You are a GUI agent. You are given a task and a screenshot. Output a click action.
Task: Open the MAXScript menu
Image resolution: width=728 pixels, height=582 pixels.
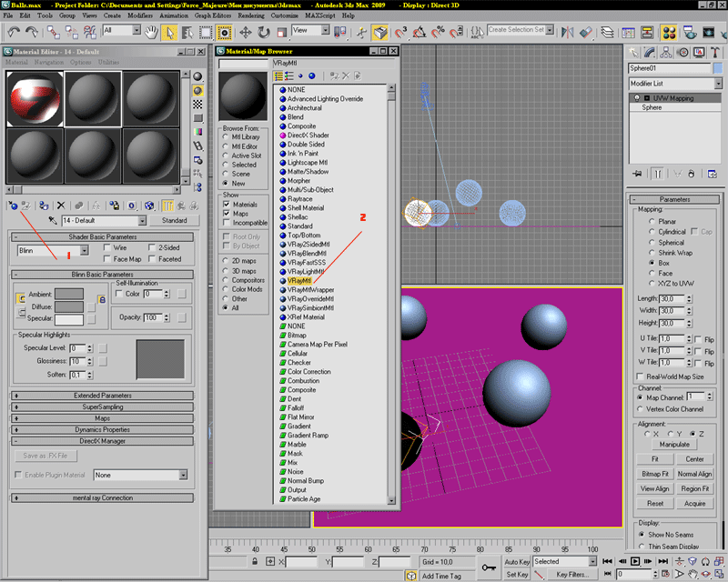(320, 15)
